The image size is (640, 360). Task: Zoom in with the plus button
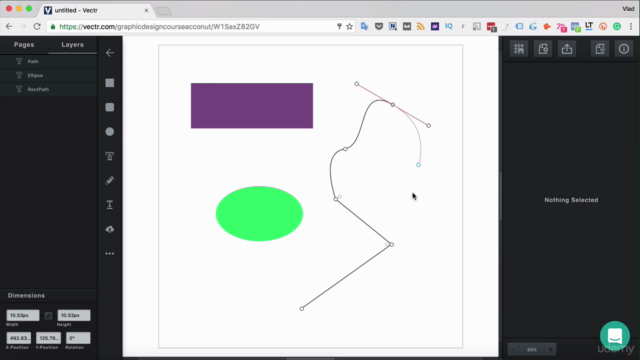coord(550,349)
